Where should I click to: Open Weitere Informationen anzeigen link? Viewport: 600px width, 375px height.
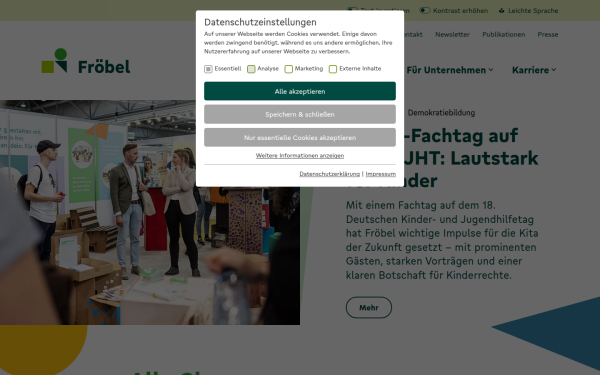tap(300, 155)
